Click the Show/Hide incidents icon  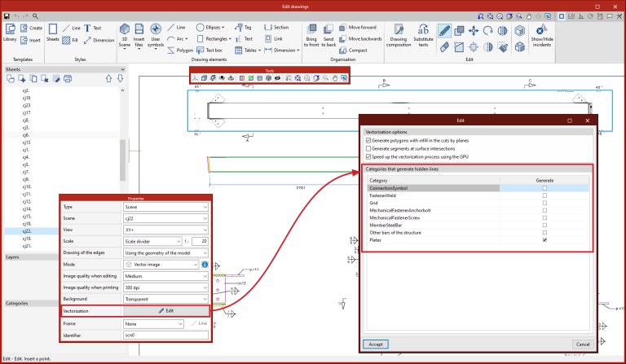click(542, 35)
